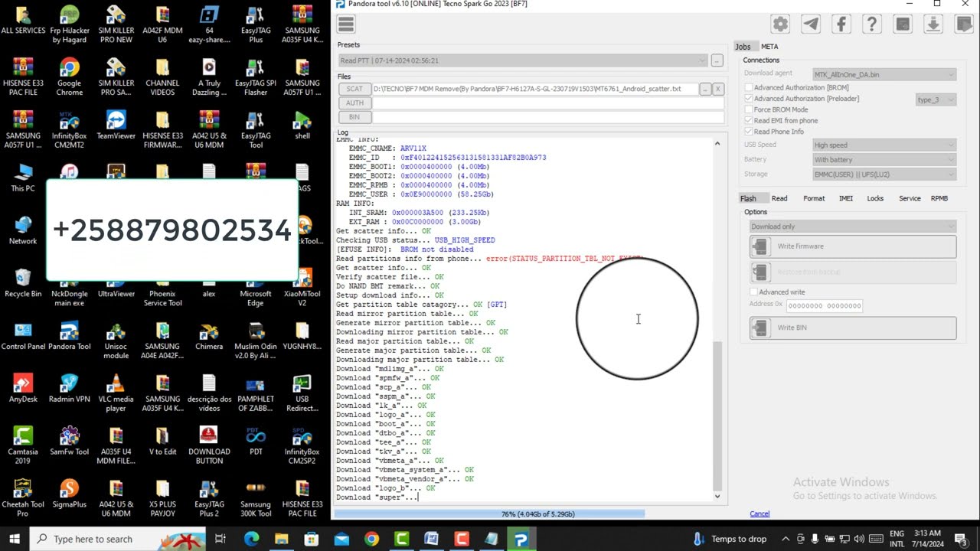
Task: Open SamFw Tool desktop icon
Action: point(69,442)
